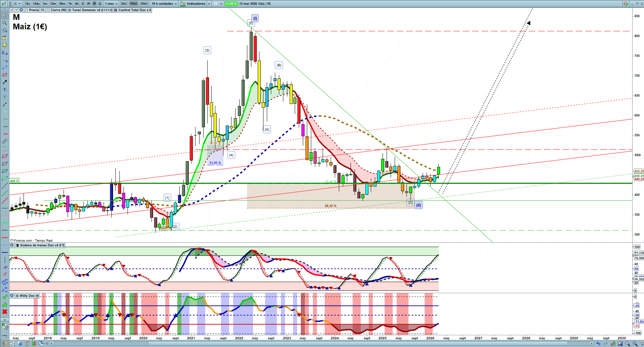
Task: Click the horizontal scrollbar right arrow
Action: (x=592, y=344)
